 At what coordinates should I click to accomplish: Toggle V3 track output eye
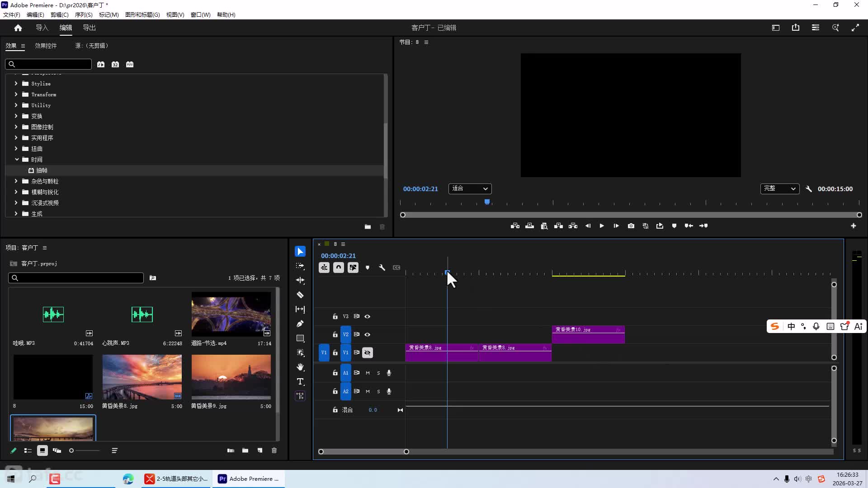click(x=368, y=316)
